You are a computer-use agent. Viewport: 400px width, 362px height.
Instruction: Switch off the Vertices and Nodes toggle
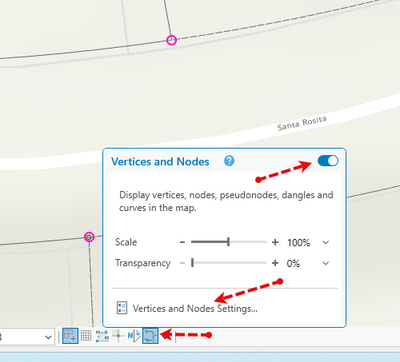[x=328, y=161]
